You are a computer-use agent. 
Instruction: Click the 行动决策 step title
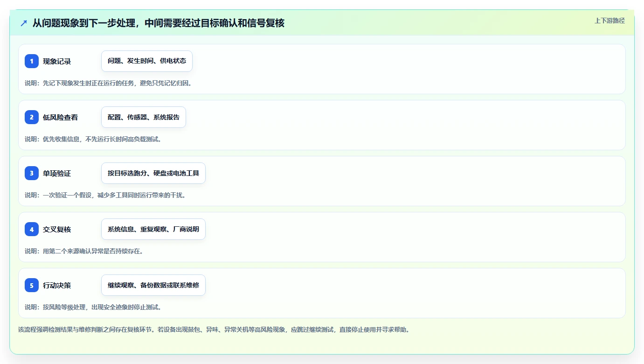tap(57, 285)
